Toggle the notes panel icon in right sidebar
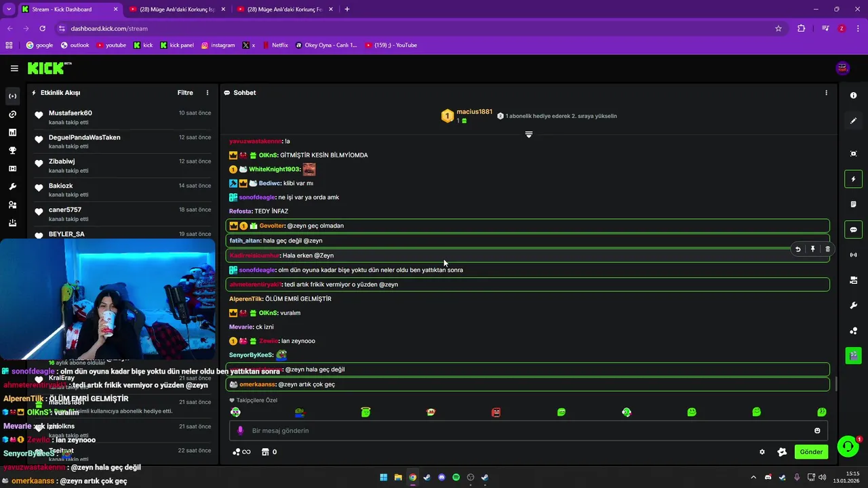This screenshot has width=868, height=488. click(x=854, y=204)
